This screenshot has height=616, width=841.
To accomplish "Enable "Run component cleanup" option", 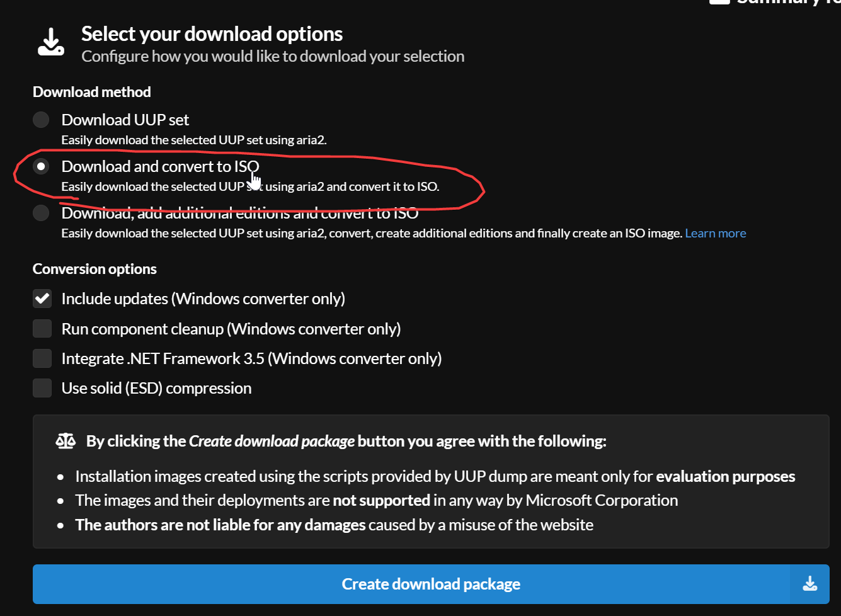I will (42, 328).
